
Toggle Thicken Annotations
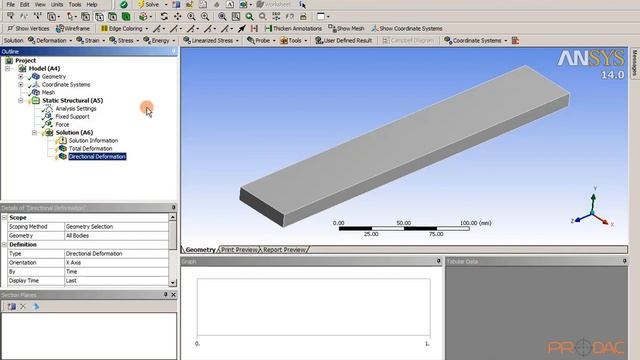coord(293,29)
